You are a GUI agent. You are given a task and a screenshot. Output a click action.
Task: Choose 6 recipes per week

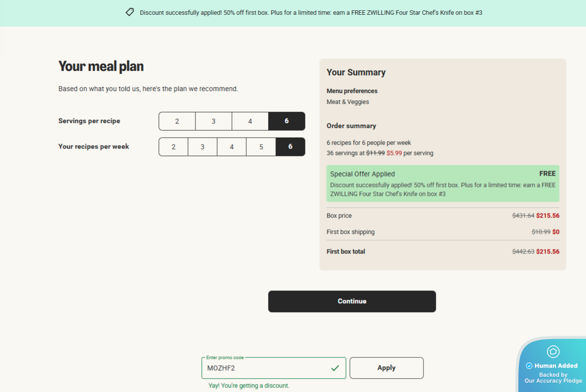[290, 147]
